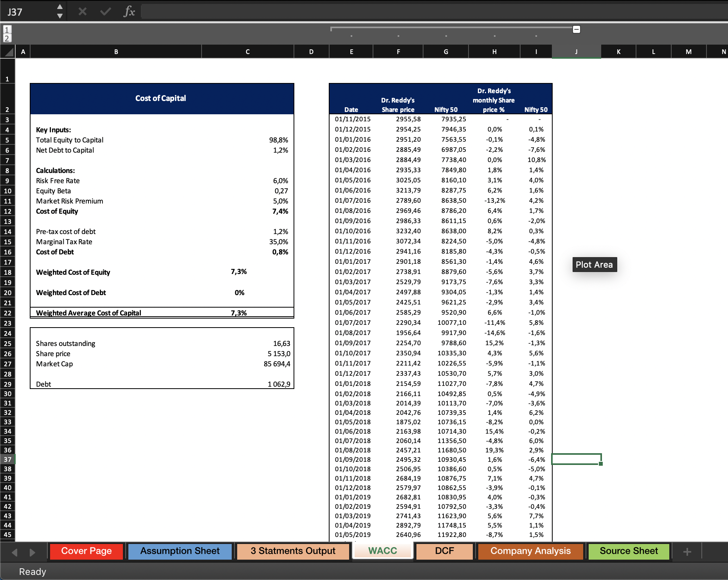Select column B header
728x580 pixels.
click(x=116, y=52)
